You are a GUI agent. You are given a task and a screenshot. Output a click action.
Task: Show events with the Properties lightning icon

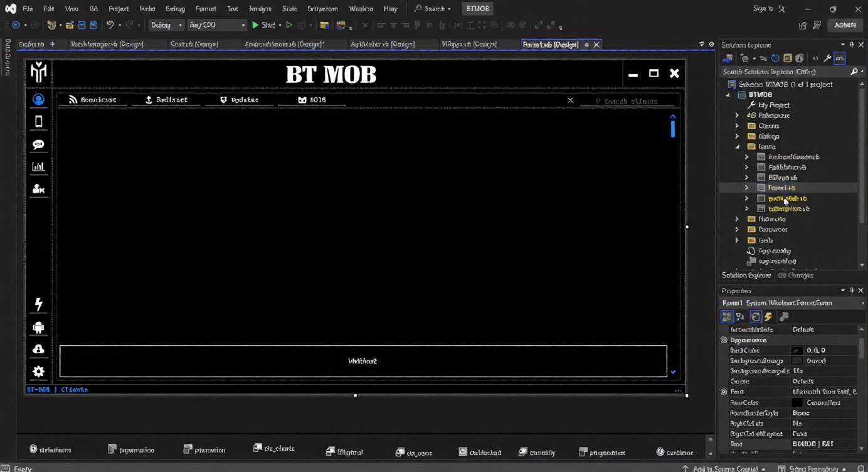pyautogui.click(x=768, y=317)
